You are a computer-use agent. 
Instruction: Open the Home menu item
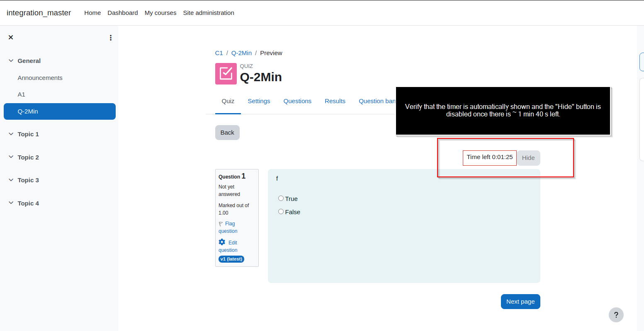(x=92, y=13)
